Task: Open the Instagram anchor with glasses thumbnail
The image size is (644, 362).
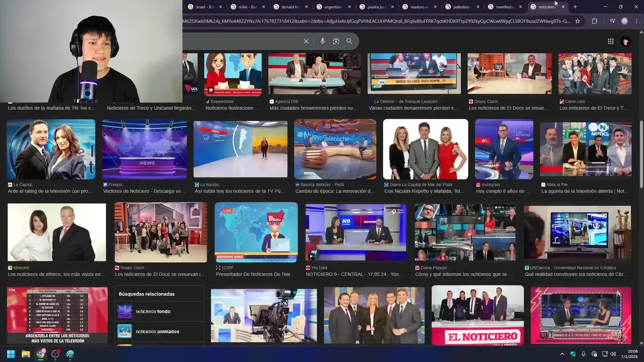Action: click(x=504, y=149)
